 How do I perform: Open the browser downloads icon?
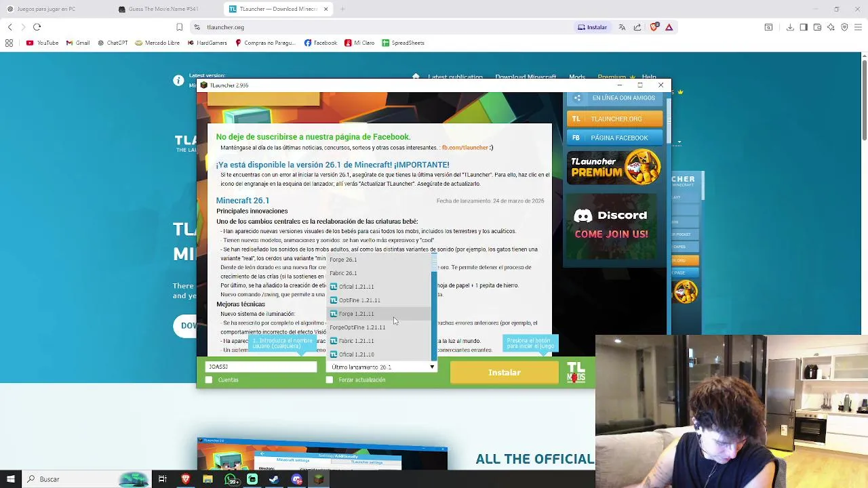[x=790, y=27]
